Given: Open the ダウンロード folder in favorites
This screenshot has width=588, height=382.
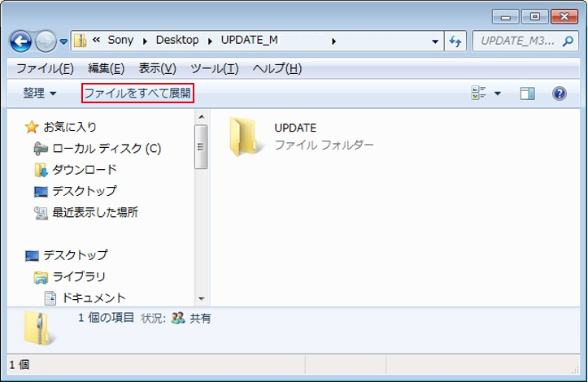Looking at the screenshot, I should click(x=84, y=170).
